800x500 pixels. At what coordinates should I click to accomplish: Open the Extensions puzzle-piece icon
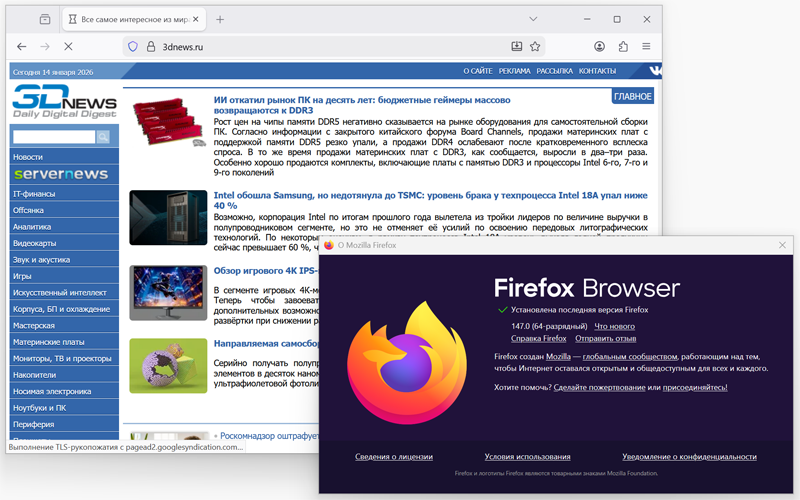[623, 46]
